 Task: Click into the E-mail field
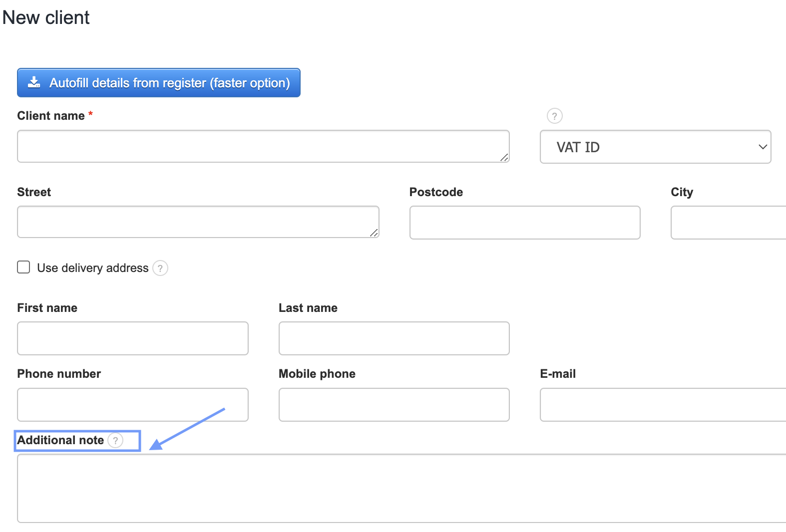(x=662, y=405)
